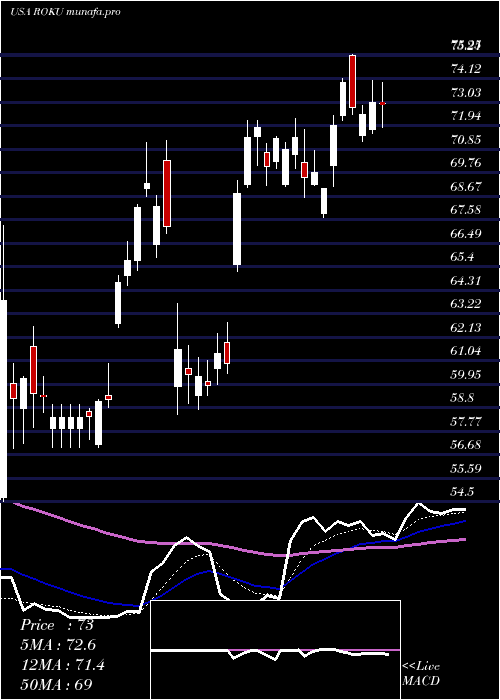Click the 'Price : 73' readout
The height and width of the screenshot is (700, 500).
(57, 625)
